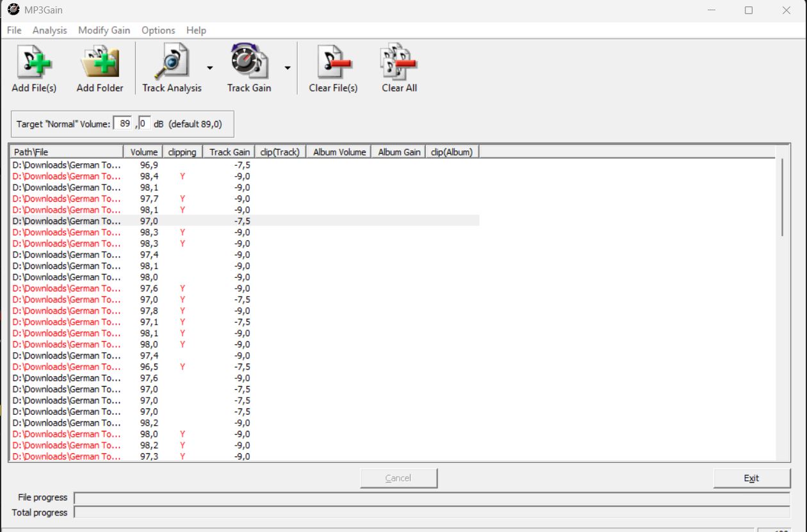This screenshot has height=532, width=807.
Task: Focus the target volume decimal field showing 0
Action: [x=144, y=124]
